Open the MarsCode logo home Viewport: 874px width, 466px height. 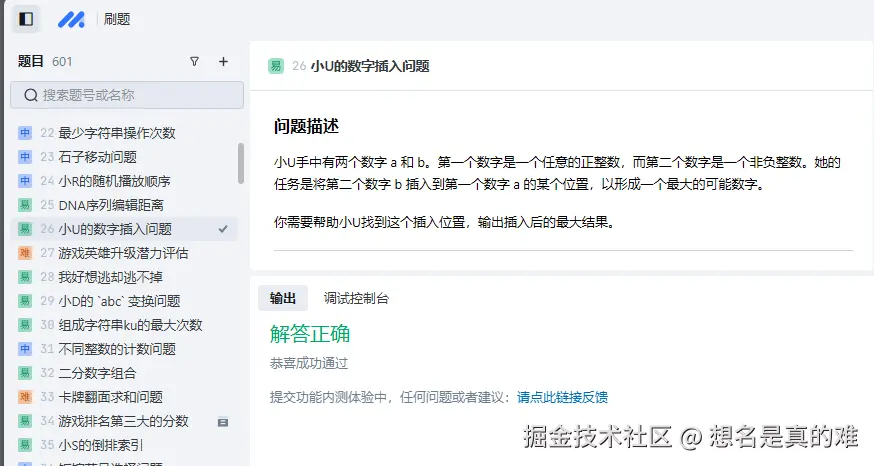tap(71, 20)
